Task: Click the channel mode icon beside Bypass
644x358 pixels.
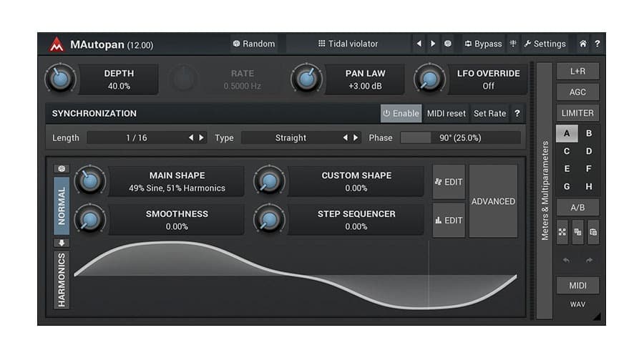Action: click(x=513, y=44)
